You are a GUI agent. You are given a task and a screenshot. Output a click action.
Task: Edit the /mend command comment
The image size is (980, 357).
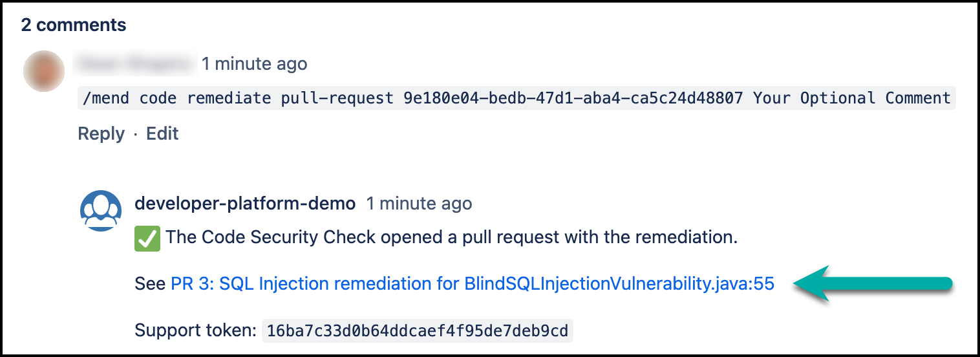click(x=162, y=134)
